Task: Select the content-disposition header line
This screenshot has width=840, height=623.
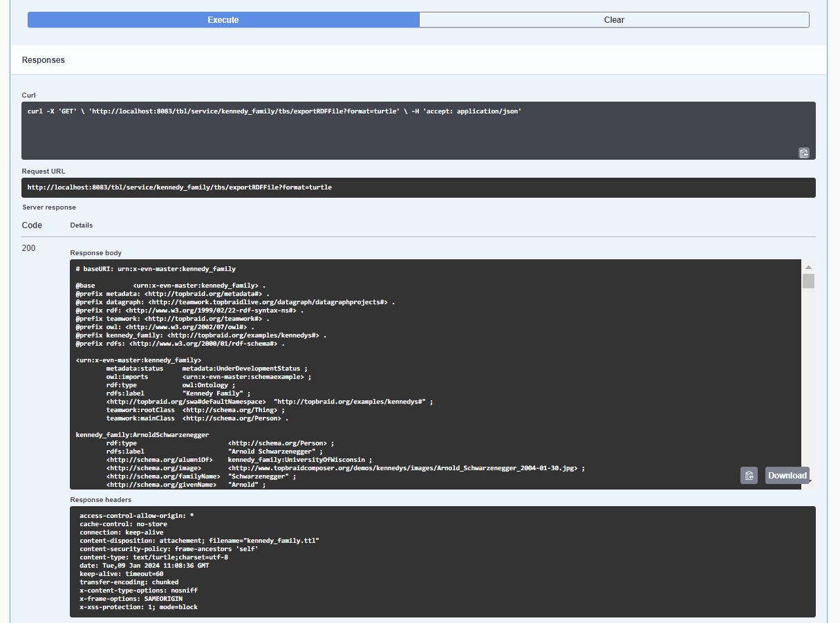Action: tap(198, 540)
